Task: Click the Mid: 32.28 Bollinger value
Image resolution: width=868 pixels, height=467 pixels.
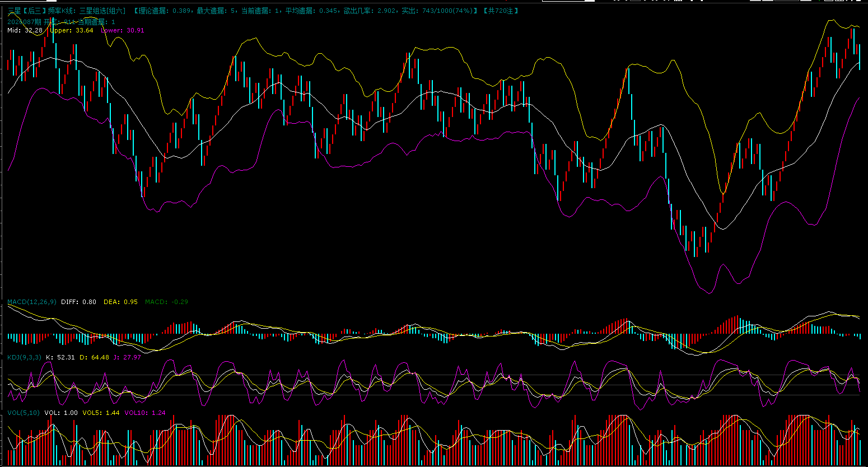Action: 25,30
